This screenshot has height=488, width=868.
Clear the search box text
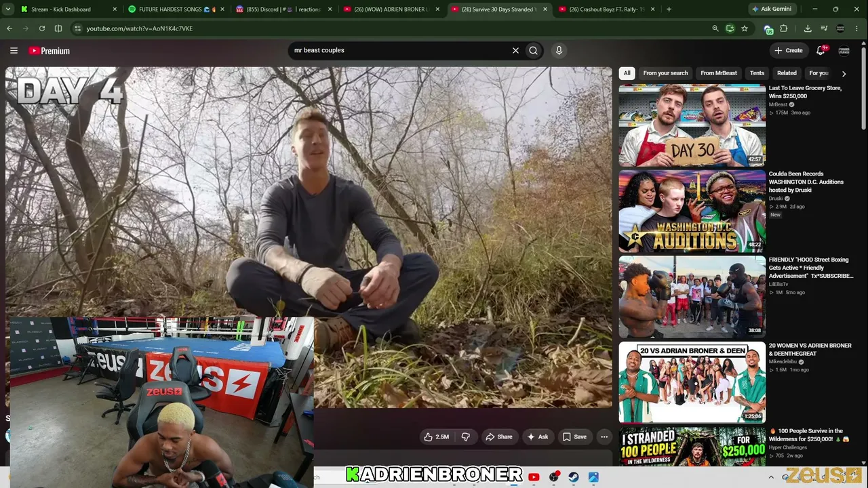click(515, 50)
